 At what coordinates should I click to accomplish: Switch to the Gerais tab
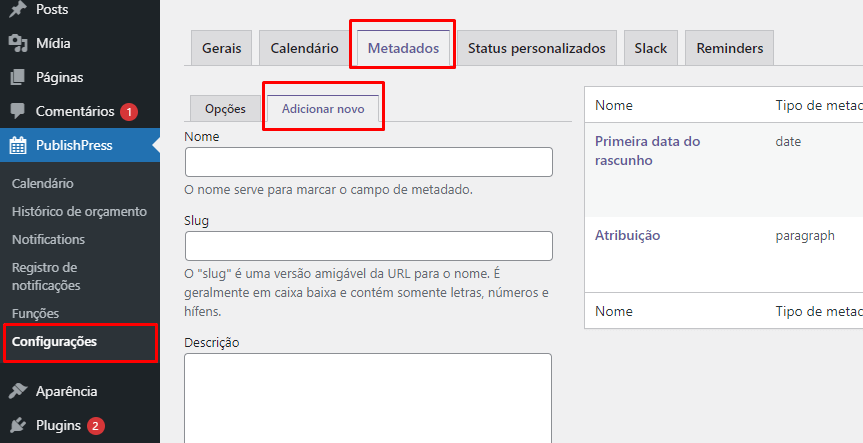tap(221, 48)
